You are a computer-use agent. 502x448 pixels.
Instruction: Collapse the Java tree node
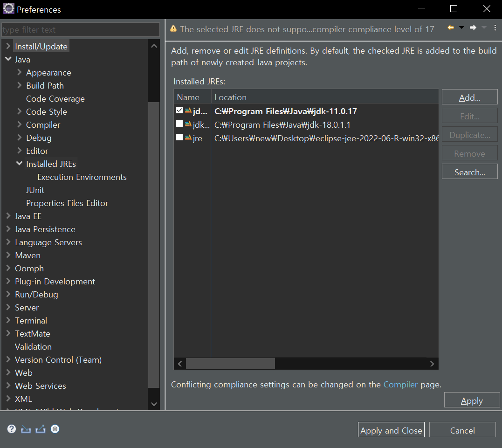tap(8, 59)
